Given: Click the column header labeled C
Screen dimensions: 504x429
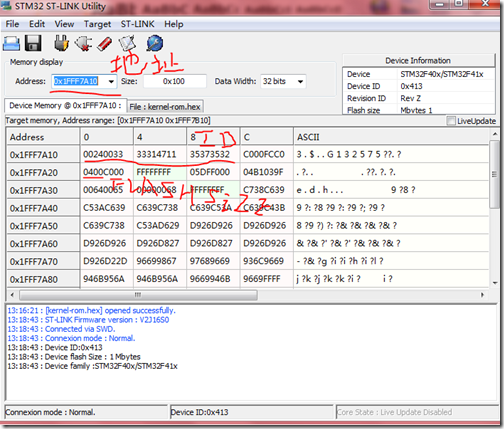Looking at the screenshot, I should click(x=267, y=137).
